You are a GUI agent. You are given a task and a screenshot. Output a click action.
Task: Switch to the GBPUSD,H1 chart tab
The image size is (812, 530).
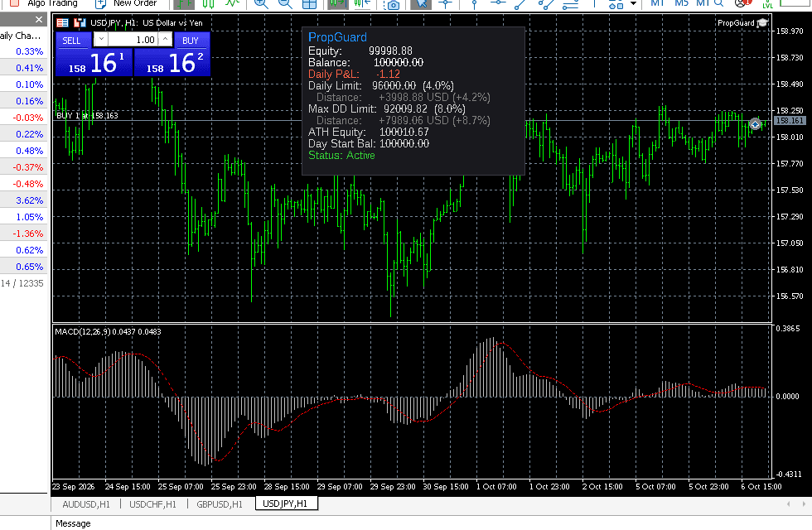coord(220,504)
